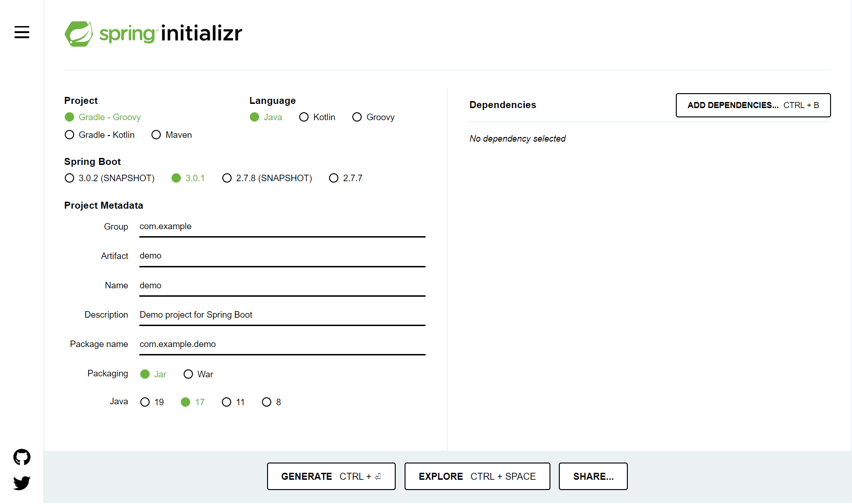Choose Maven as project type
The width and height of the screenshot is (852, 504).
coord(172,135)
